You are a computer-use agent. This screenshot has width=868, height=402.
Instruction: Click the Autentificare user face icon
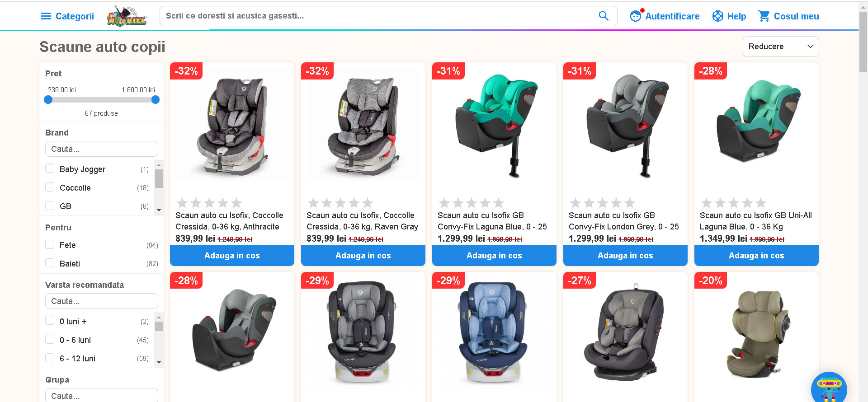[636, 16]
